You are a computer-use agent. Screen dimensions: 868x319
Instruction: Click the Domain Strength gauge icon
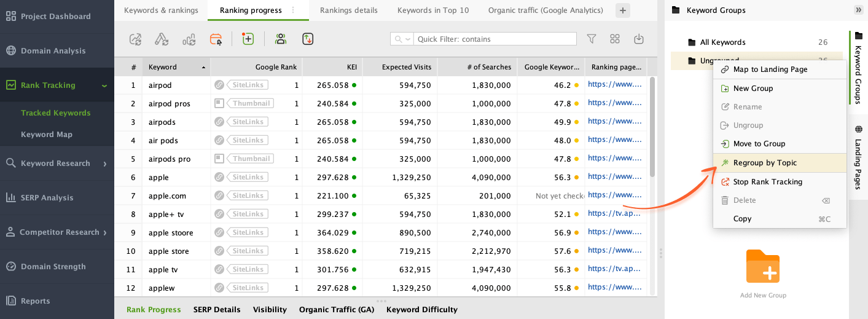[x=11, y=267]
